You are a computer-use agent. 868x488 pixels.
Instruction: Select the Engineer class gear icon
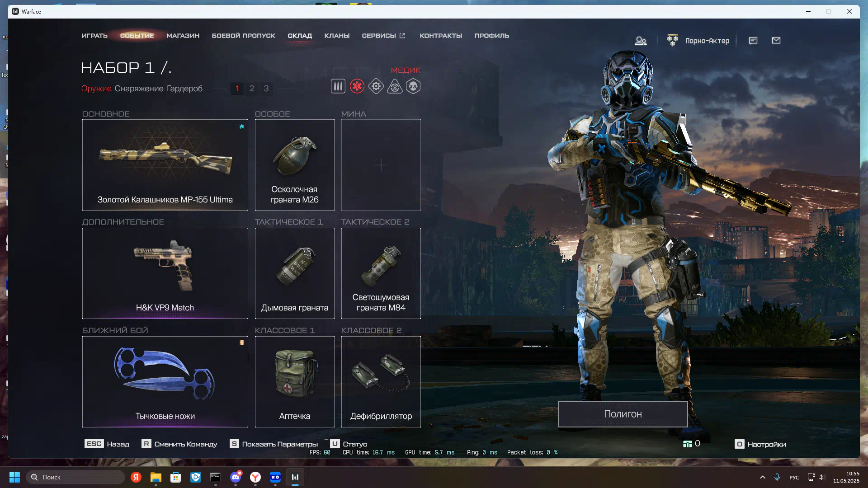376,86
